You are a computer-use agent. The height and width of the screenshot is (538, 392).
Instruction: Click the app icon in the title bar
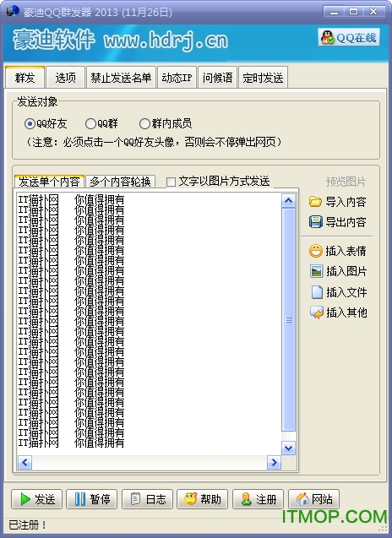point(13,11)
